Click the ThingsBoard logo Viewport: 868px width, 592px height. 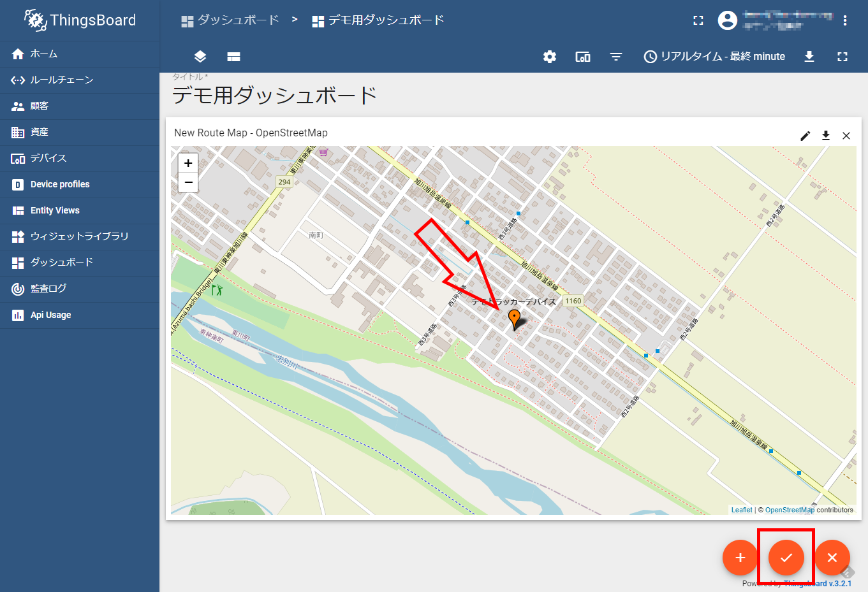pos(80,20)
